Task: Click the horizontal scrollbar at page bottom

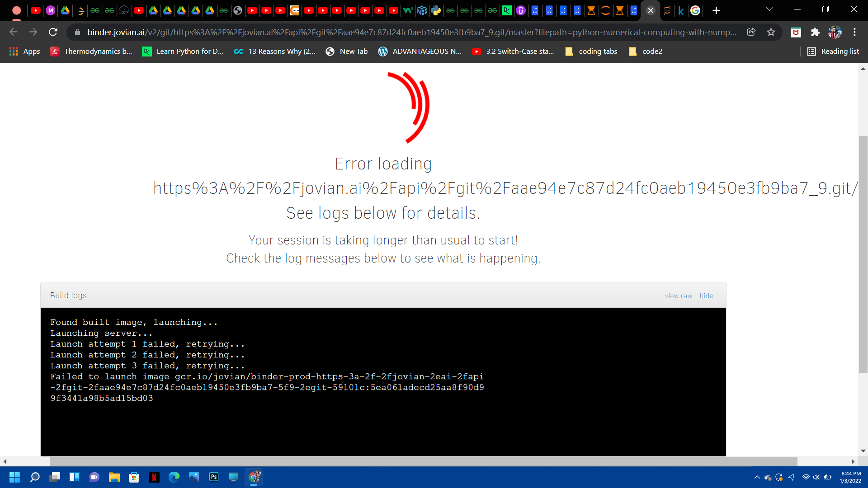Action: click(423, 461)
